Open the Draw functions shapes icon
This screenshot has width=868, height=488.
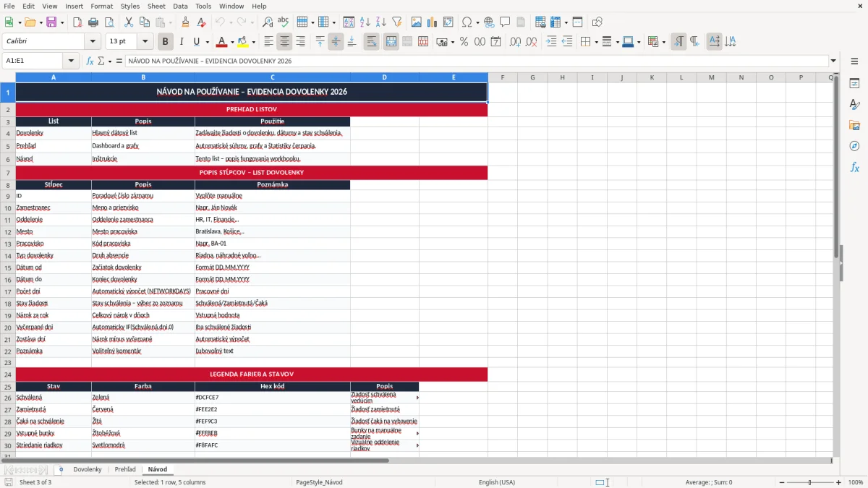(597, 22)
